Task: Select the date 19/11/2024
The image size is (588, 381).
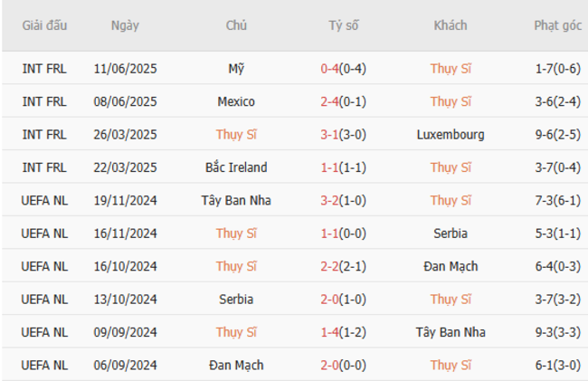Action: (125, 201)
